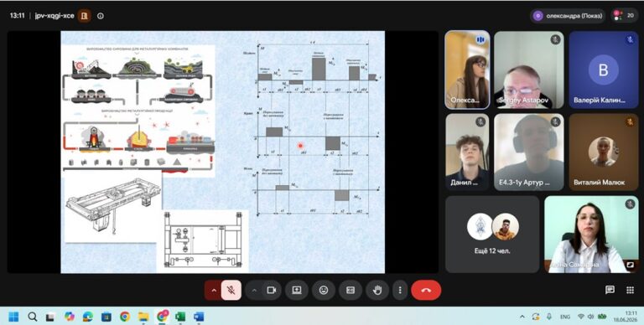This screenshot has width=644, height=325.
Task: Switch to active Chrome window with notification badge
Action: [162, 317]
